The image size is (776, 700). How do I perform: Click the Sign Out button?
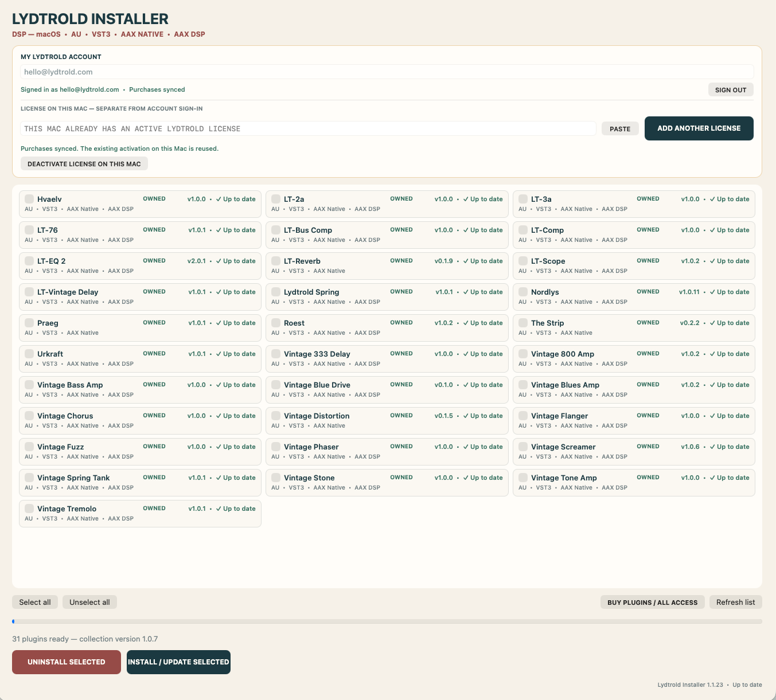tap(731, 90)
